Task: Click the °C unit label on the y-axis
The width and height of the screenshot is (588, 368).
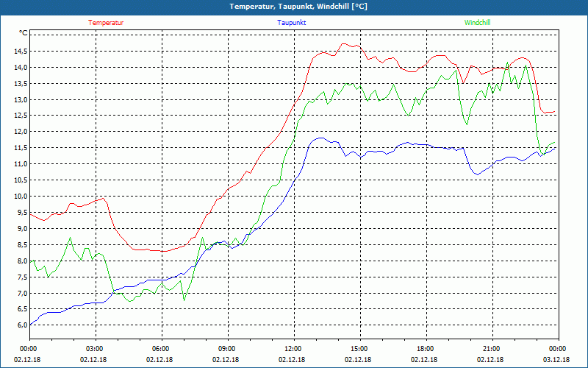Action: click(24, 33)
